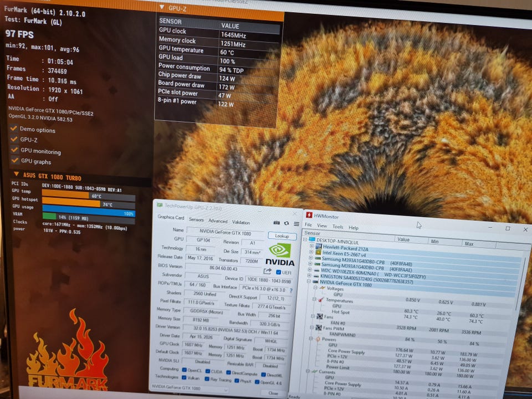Open the GPU selection dropdown in GPU-Z
The image size is (532, 399).
[189, 387]
